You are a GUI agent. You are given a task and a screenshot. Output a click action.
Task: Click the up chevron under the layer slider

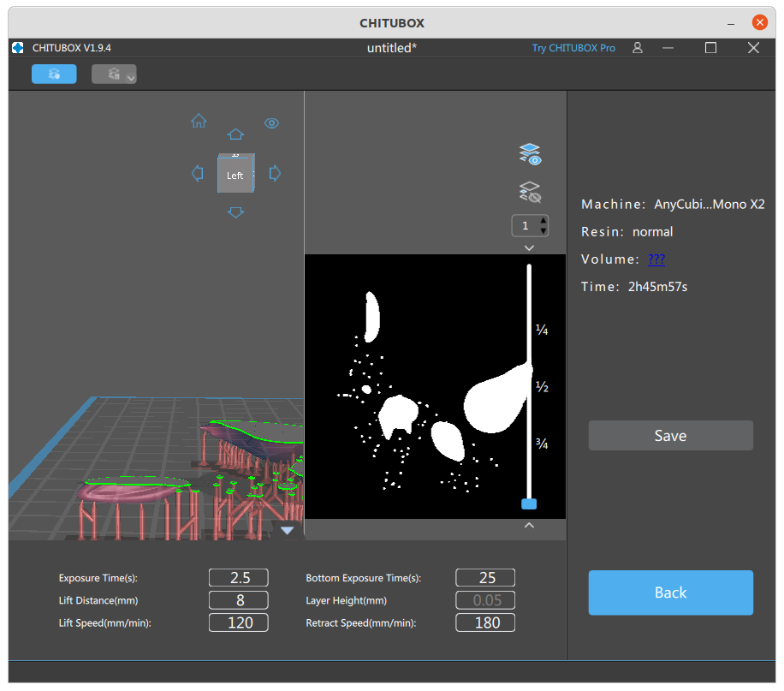click(529, 526)
